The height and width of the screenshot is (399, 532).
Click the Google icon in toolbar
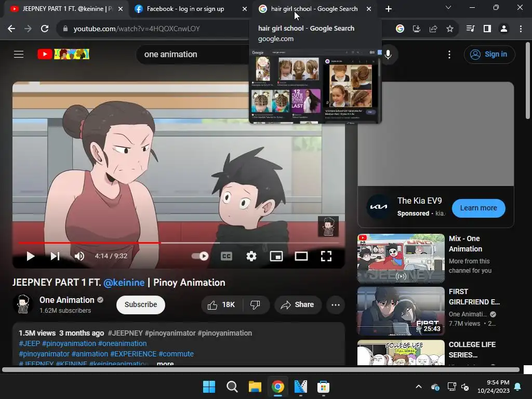(400, 29)
